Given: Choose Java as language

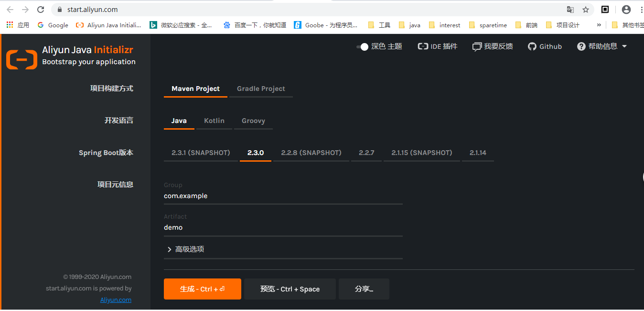Looking at the screenshot, I should click(x=179, y=121).
